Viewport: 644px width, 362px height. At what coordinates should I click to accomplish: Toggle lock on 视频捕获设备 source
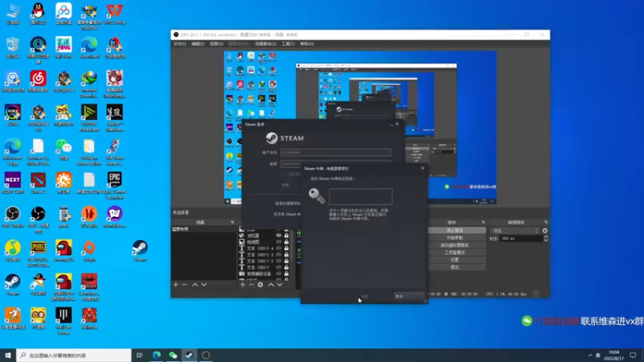point(287,274)
